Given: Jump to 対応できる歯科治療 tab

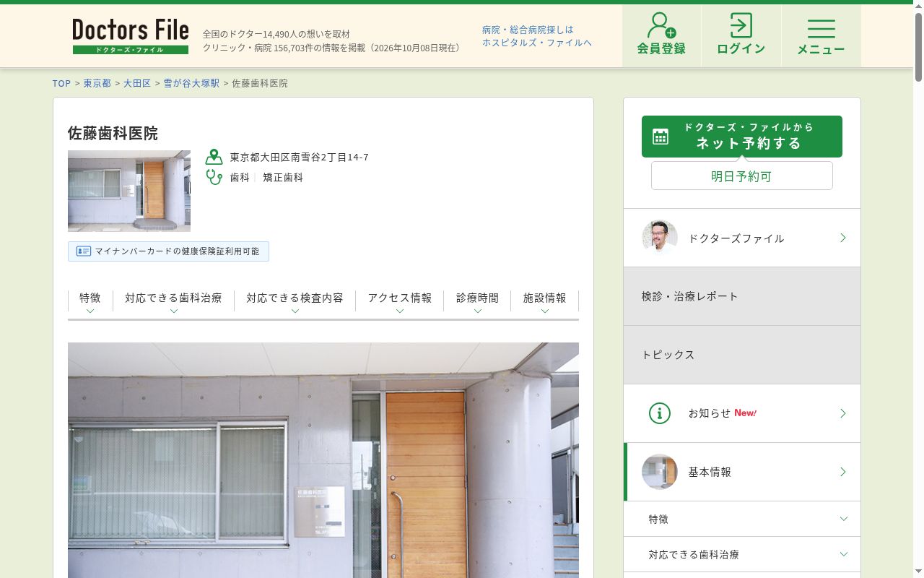Looking at the screenshot, I should tap(173, 303).
